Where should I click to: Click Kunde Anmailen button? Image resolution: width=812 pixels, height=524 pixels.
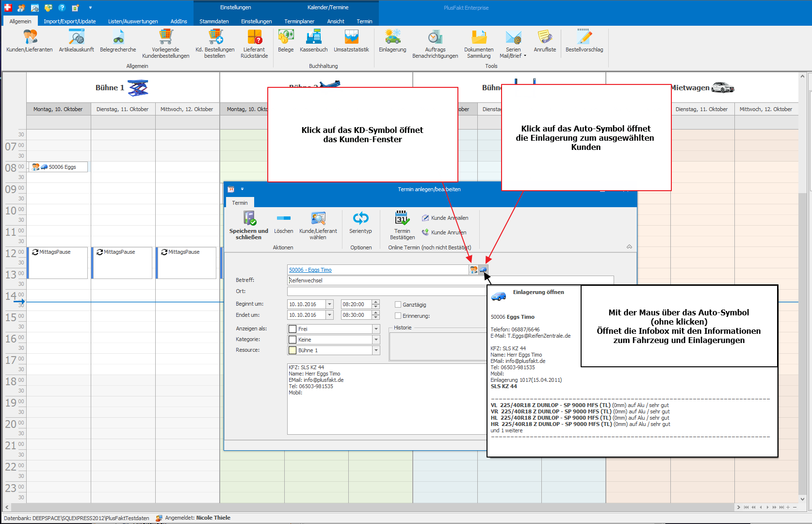click(445, 218)
